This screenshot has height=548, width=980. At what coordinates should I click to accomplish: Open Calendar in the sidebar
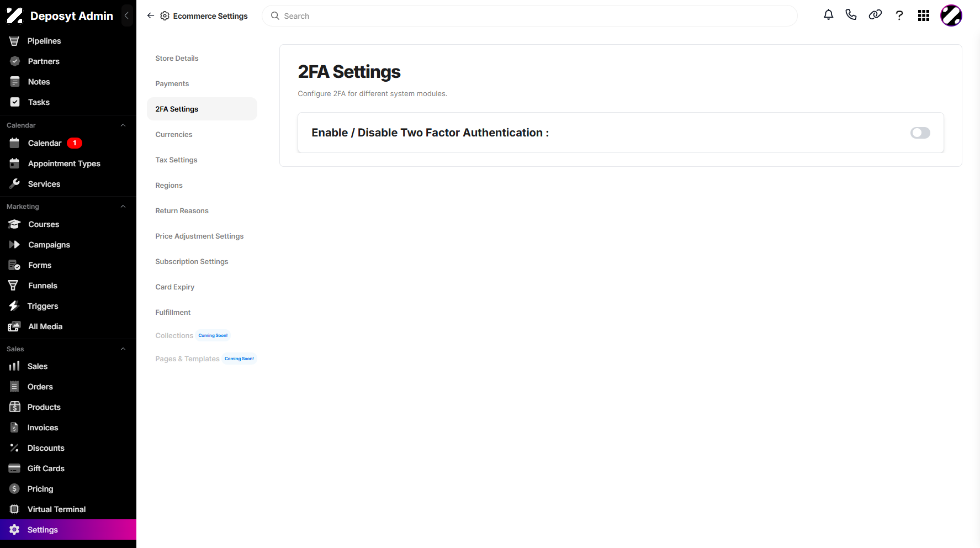click(68, 143)
